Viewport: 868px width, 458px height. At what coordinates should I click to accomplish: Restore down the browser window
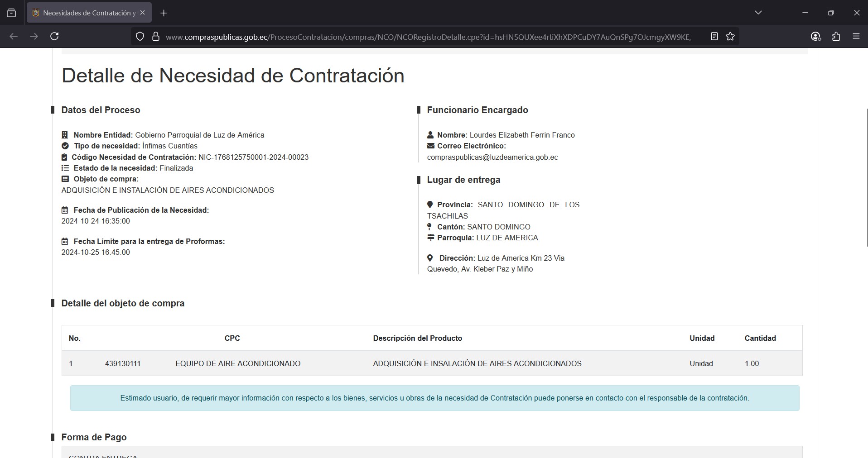click(831, 13)
